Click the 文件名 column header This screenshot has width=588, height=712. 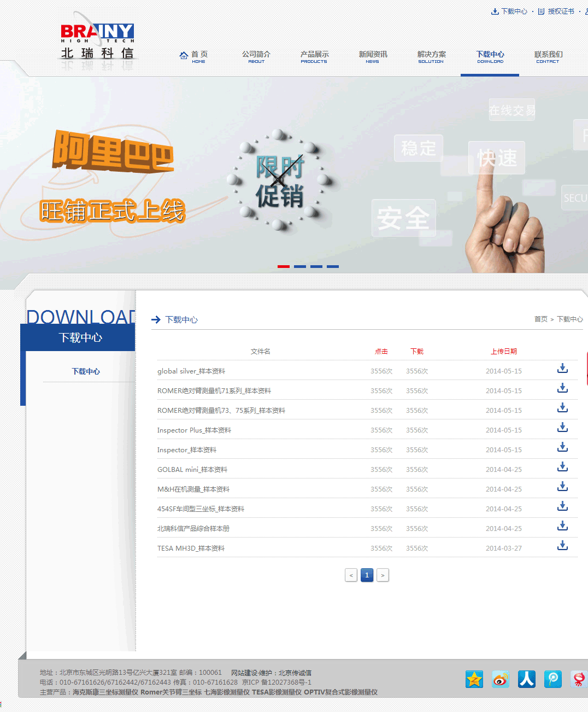(261, 352)
